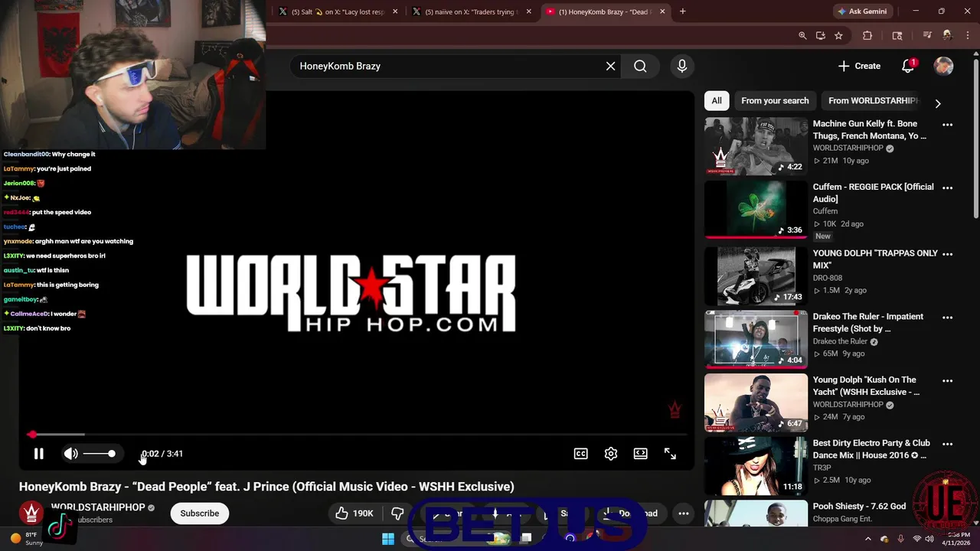Open options for Cuffem REGGIE PACK video
This screenshot has width=980, height=551.
click(948, 188)
